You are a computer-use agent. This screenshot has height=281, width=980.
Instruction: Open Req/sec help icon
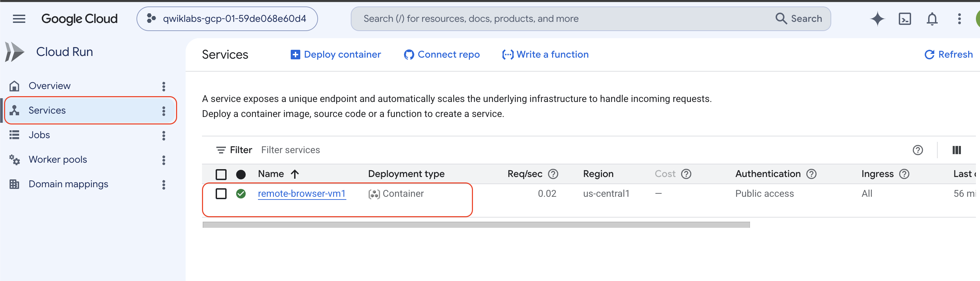click(x=553, y=174)
